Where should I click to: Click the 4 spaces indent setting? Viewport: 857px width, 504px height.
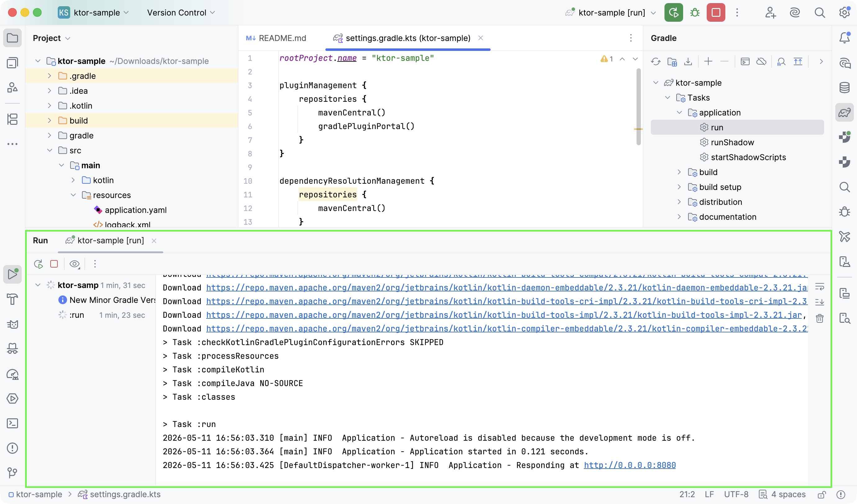(x=782, y=494)
